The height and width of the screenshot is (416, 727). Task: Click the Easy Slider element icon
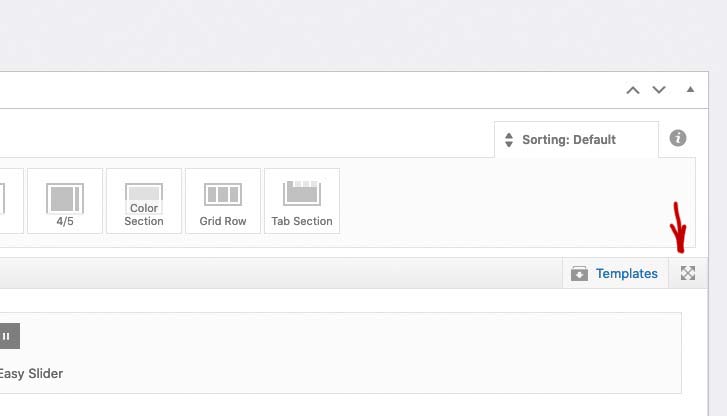point(9,336)
